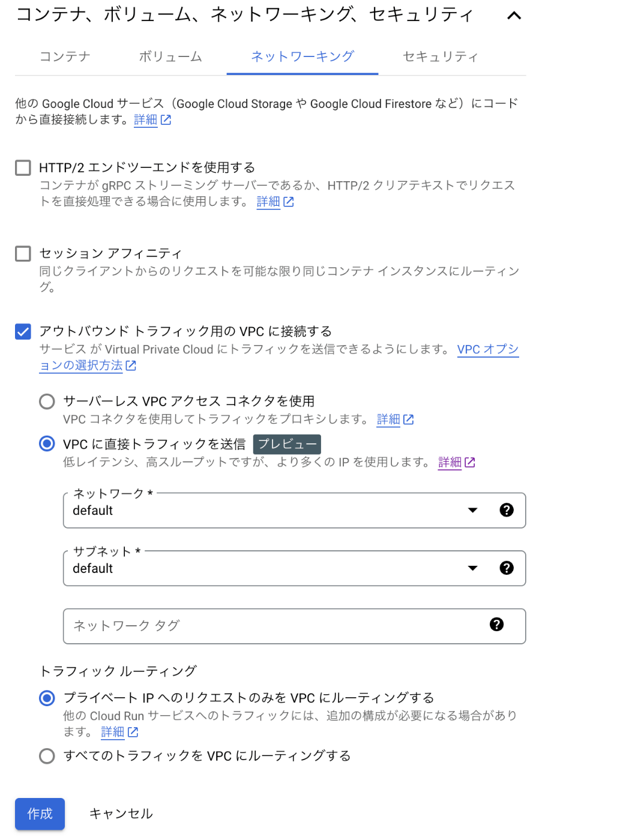
Task: Click into ネットワーク タグ input field
Action: (x=276, y=626)
